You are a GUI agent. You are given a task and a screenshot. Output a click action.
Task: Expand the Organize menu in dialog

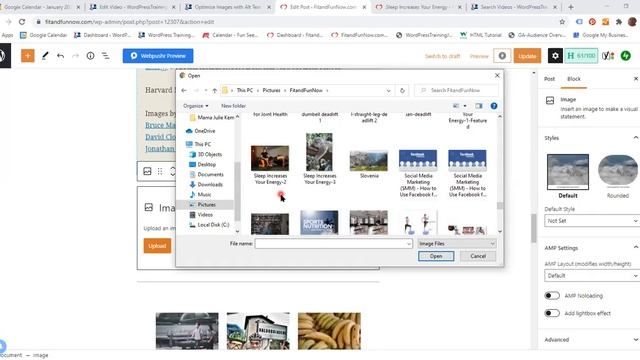point(196,106)
